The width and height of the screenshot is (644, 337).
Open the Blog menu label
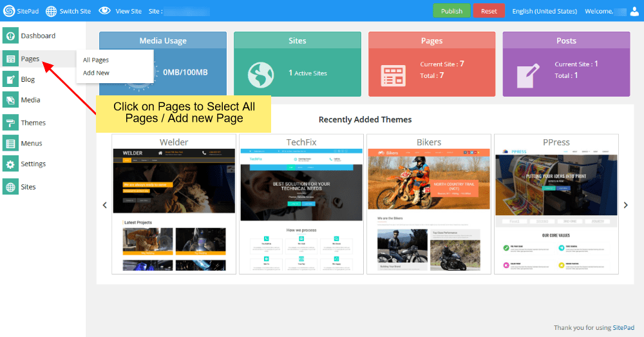pyautogui.click(x=28, y=79)
